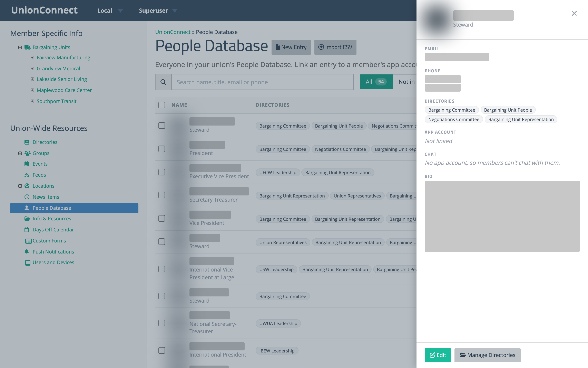Click the Users and Devices tablet icon

(28, 263)
